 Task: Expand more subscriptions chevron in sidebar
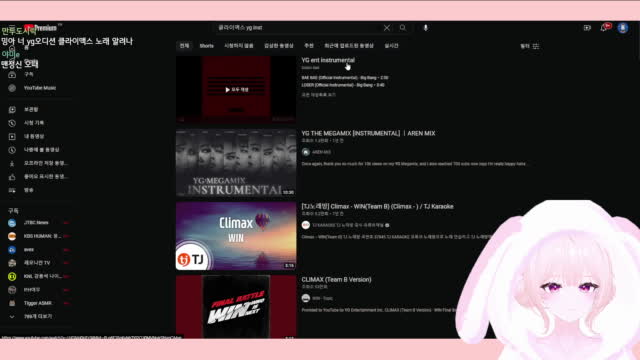pyautogui.click(x=12, y=317)
